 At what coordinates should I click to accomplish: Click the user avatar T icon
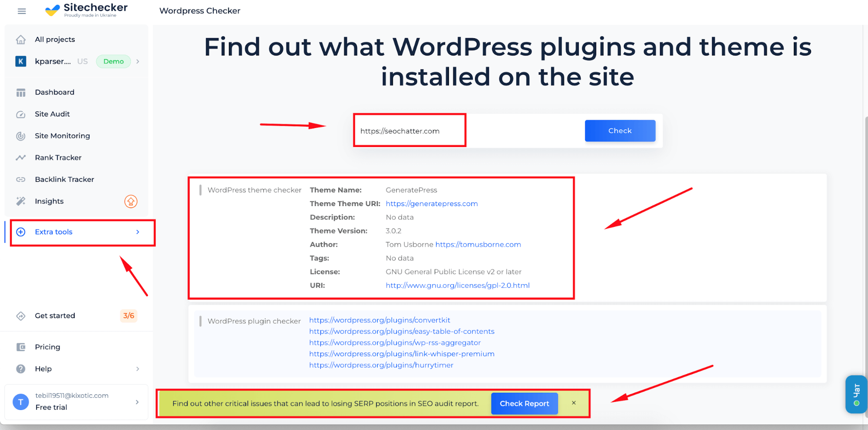(21, 402)
